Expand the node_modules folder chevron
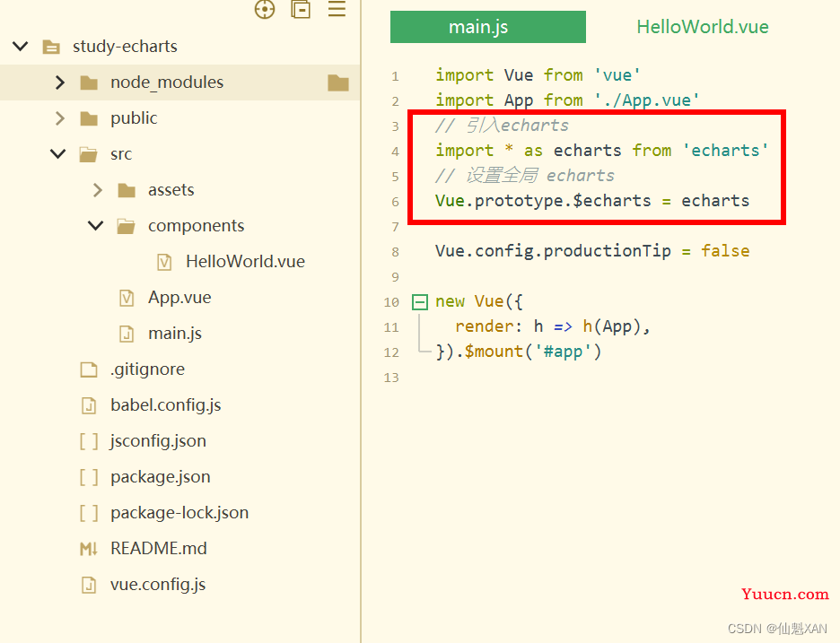The image size is (840, 643). click(59, 83)
